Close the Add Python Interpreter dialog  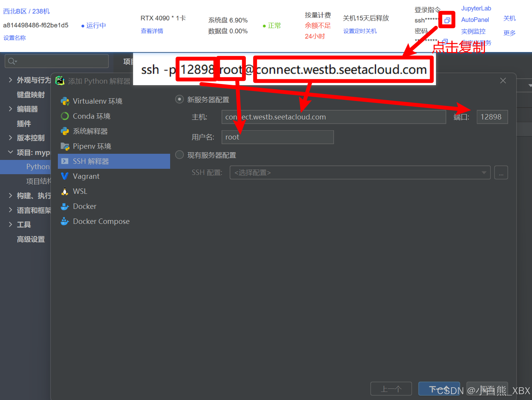(503, 81)
